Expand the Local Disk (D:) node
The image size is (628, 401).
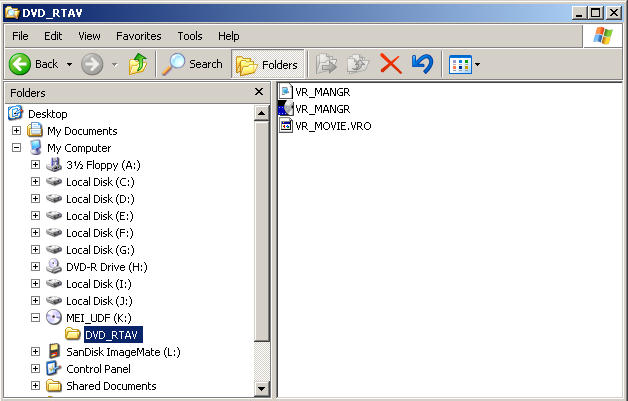coord(36,199)
